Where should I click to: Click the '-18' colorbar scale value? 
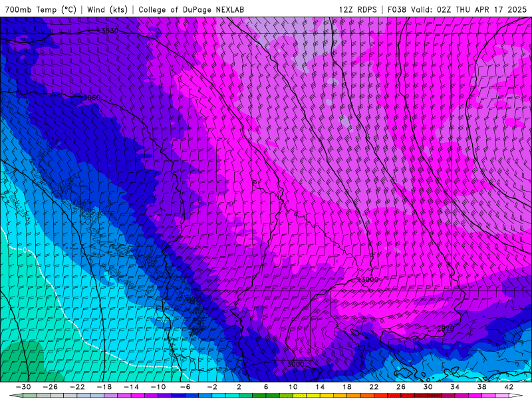pyautogui.click(x=104, y=387)
